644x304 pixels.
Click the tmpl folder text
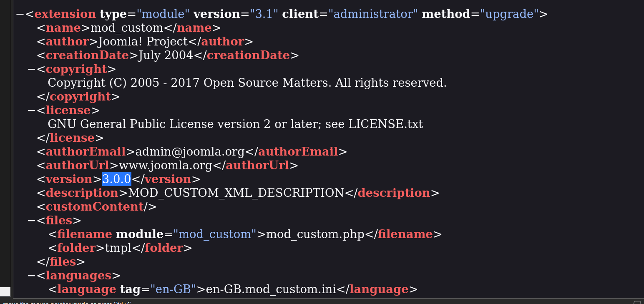(x=118, y=248)
